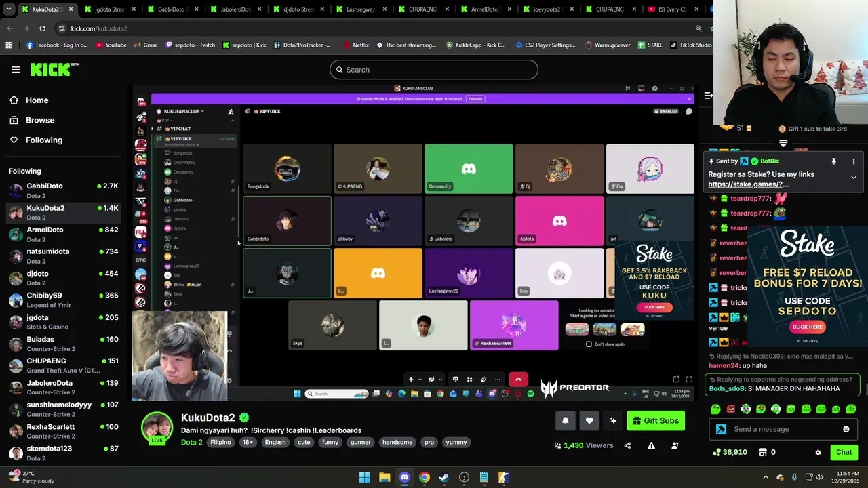Open the Windows Start menu
Screen dimensions: 868x488
(364, 477)
